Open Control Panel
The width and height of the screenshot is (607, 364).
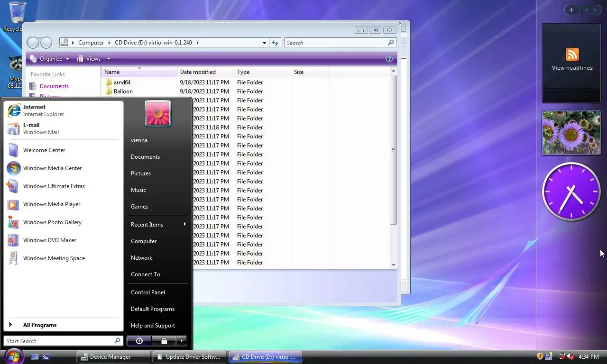click(x=157, y=292)
